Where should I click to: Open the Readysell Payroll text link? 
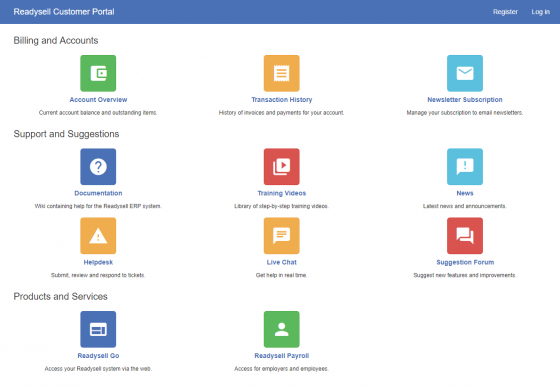pos(281,356)
